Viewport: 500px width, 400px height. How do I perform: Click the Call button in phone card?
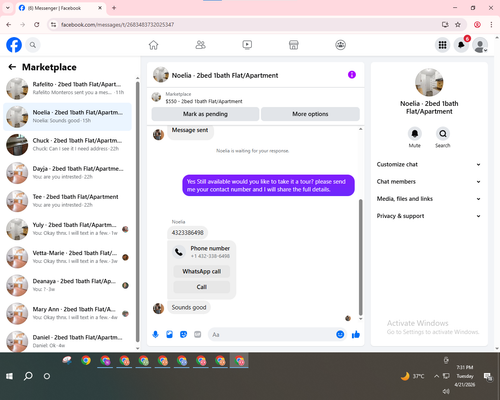pyautogui.click(x=202, y=287)
